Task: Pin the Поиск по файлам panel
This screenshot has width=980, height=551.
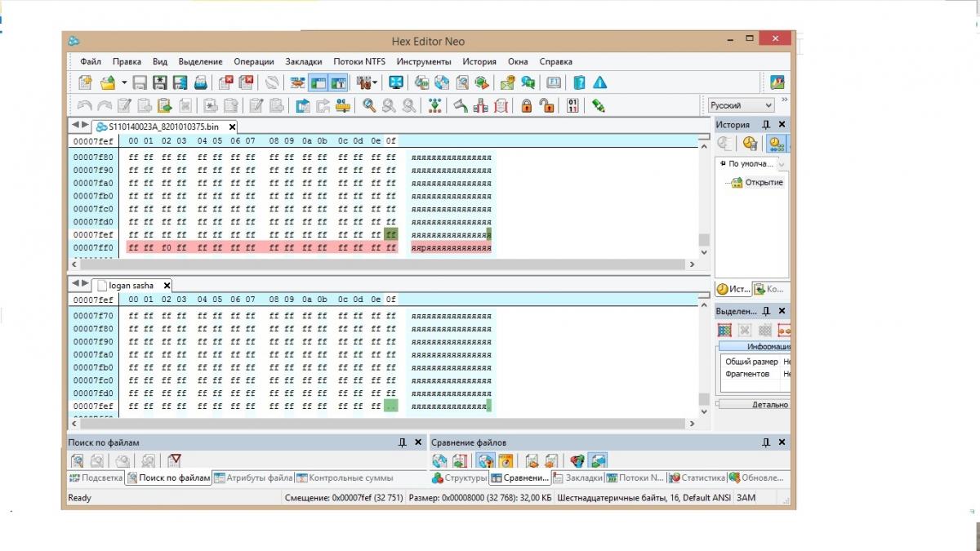Action: coord(403,442)
